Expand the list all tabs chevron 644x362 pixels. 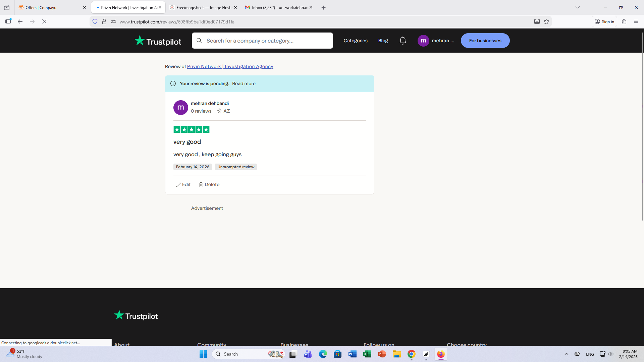click(577, 7)
